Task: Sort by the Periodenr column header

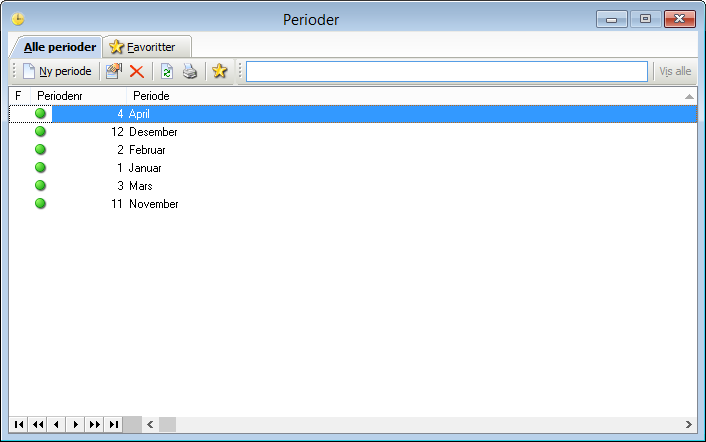Action: (x=78, y=96)
